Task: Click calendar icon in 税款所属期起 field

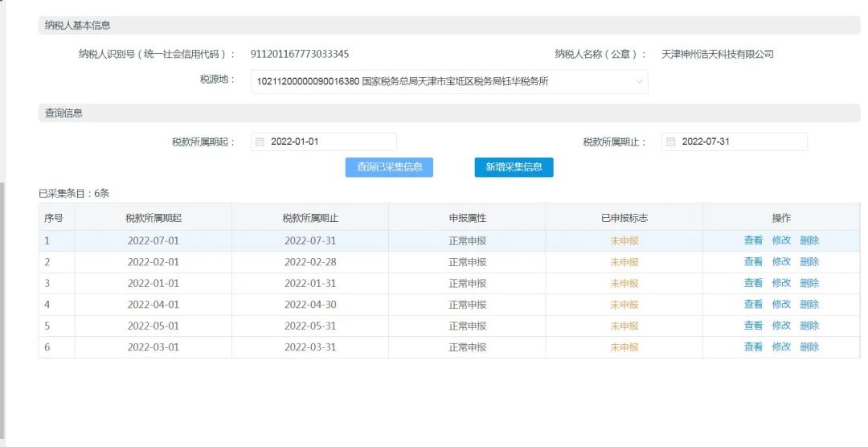Action: (259, 141)
